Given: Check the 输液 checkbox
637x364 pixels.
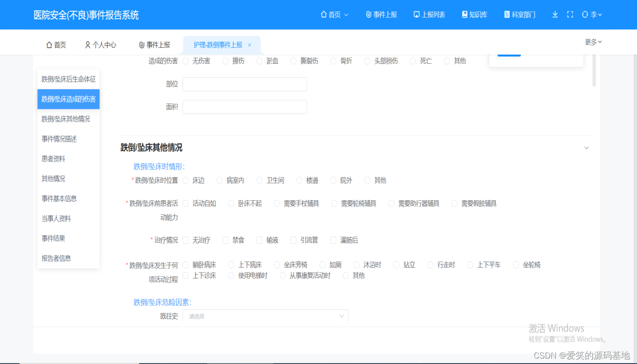Looking at the screenshot, I should point(260,240).
